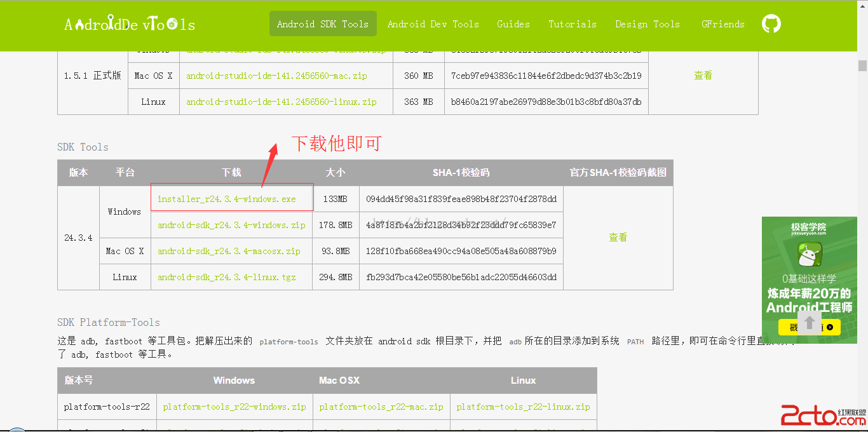This screenshot has width=868, height=432.
Task: Click the Windows header in platform-tools table
Action: tap(234, 381)
